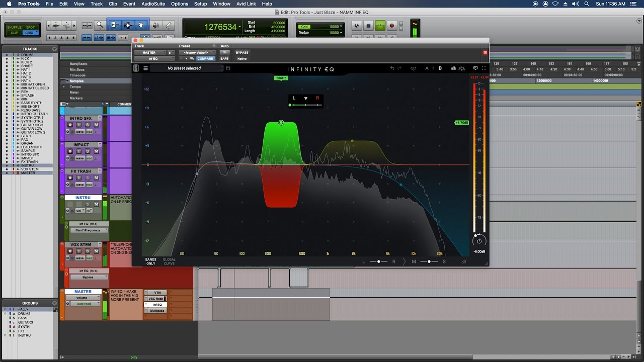This screenshot has height=362, width=644.
Task: Open the Event menu
Action: point(129,4)
